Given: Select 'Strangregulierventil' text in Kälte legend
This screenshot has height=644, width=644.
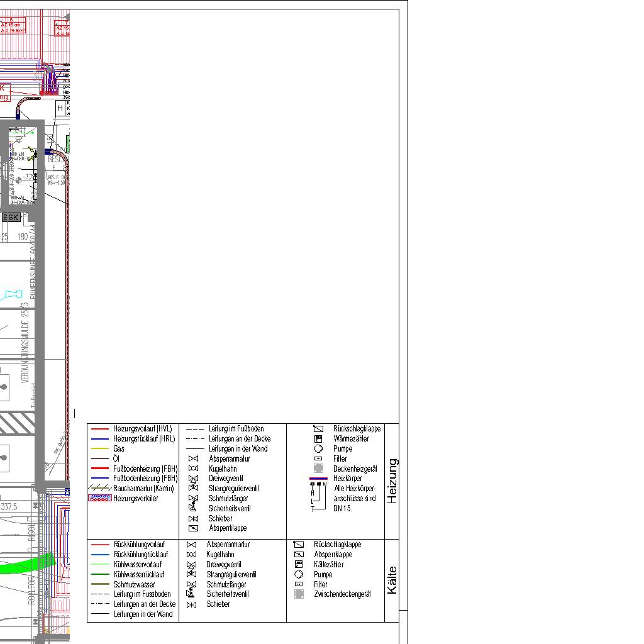Looking at the screenshot, I should (231, 574).
